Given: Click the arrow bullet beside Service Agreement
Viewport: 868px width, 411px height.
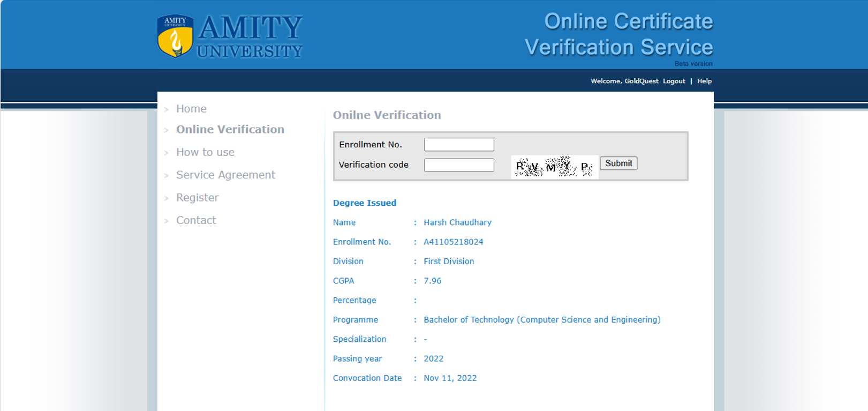Looking at the screenshot, I should tap(167, 176).
